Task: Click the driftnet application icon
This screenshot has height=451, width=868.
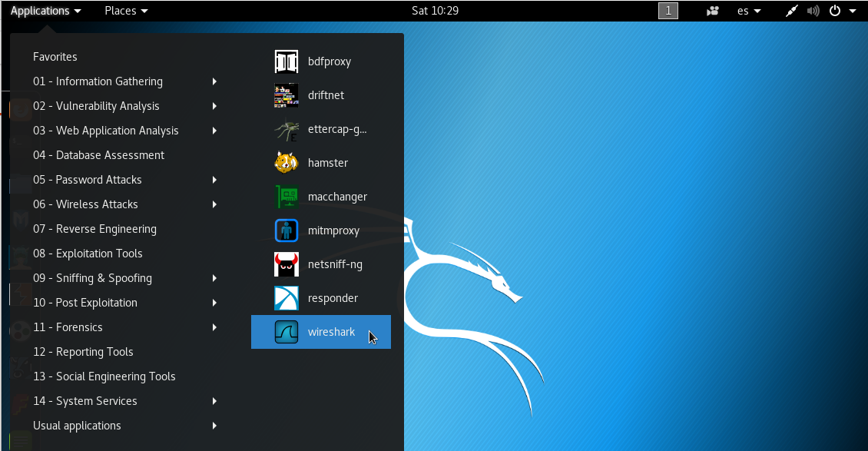Action: tap(286, 95)
